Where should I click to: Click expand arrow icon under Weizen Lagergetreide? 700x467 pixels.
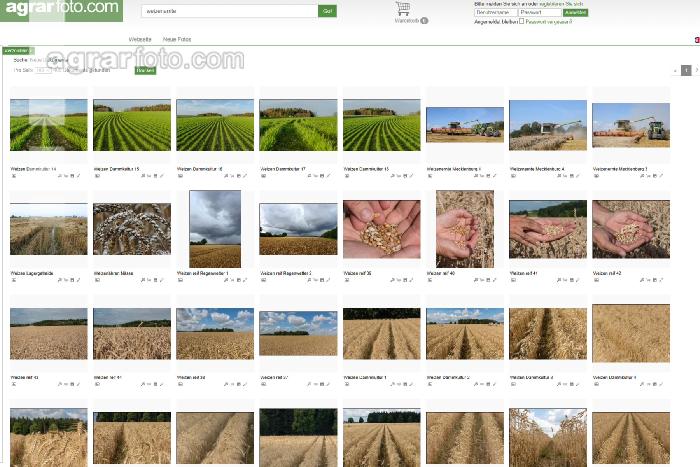pyautogui.click(x=78, y=280)
